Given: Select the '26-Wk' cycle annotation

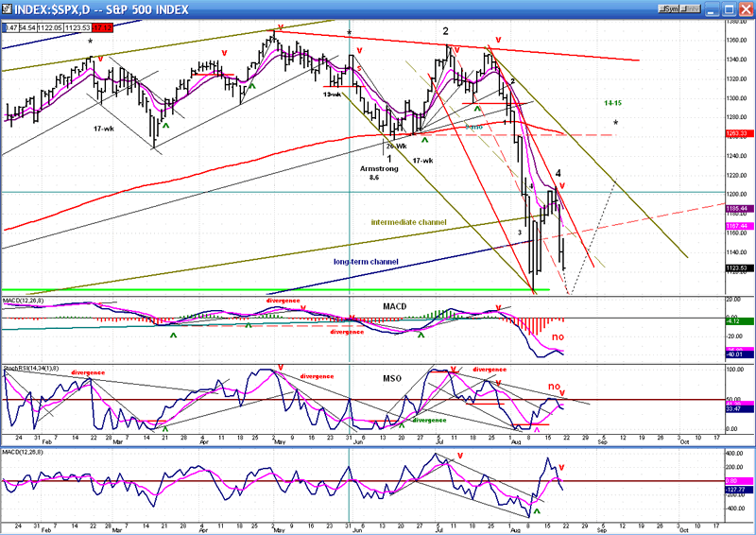Looking at the screenshot, I should (396, 147).
